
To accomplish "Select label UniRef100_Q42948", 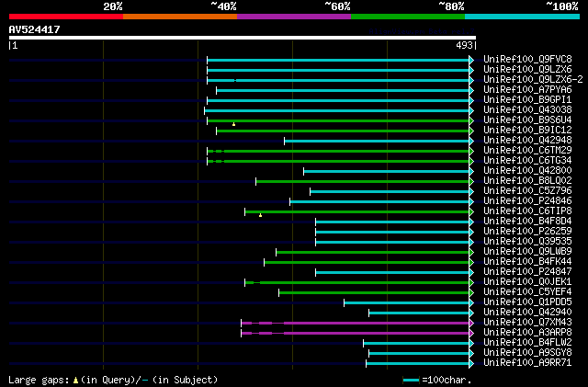I will point(527,140).
